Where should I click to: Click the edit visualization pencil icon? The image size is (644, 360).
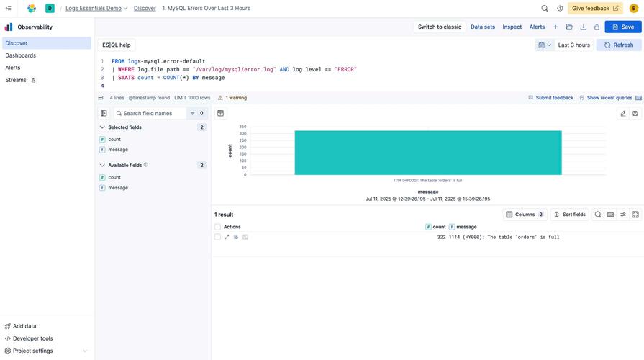623,113
